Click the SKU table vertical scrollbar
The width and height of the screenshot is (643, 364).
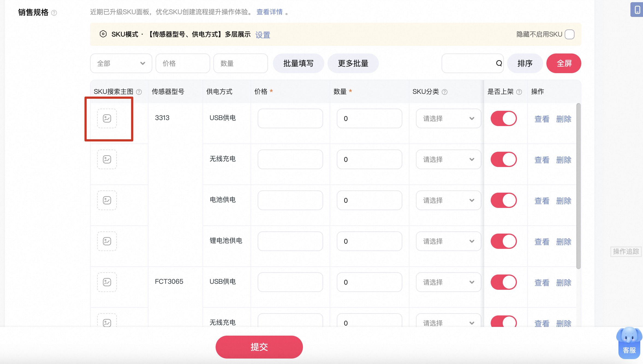(578, 186)
